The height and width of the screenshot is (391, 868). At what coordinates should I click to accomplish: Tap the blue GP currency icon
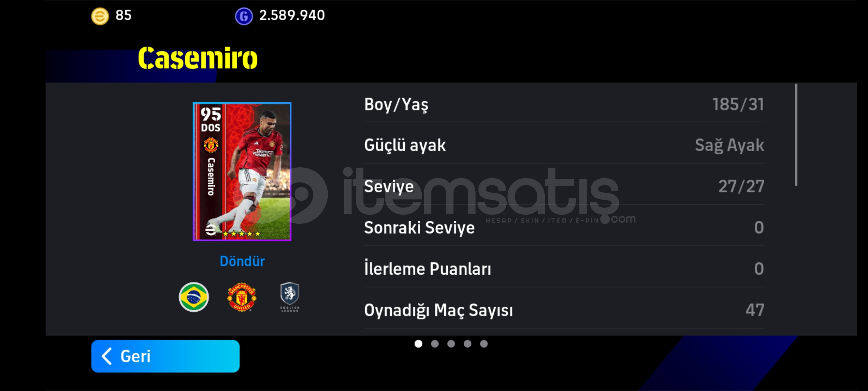[244, 16]
